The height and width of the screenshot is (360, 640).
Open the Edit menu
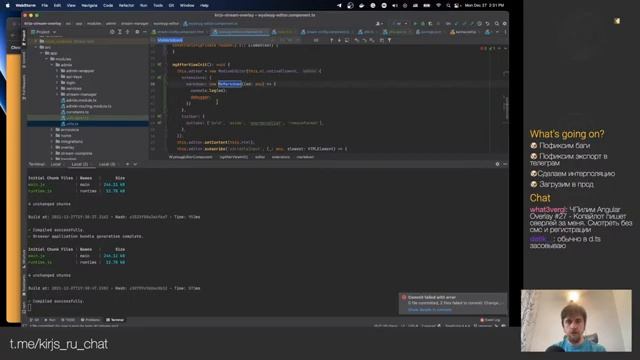click(x=57, y=6)
